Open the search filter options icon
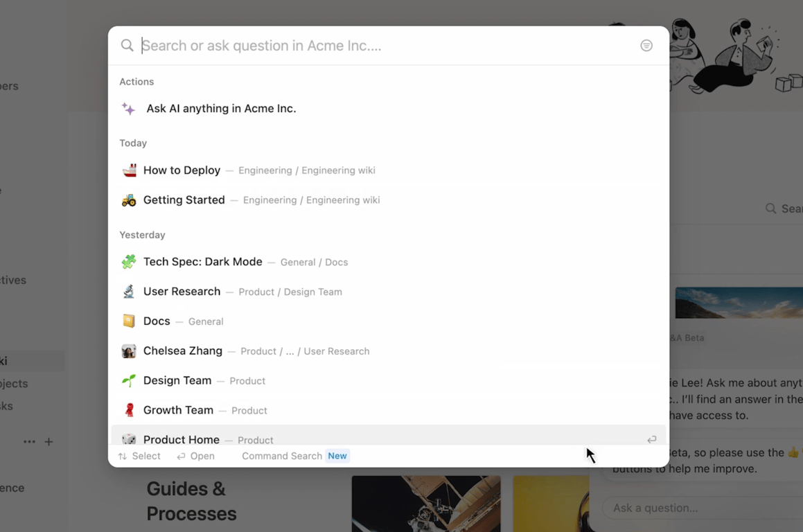The height and width of the screenshot is (532, 803). point(646,46)
